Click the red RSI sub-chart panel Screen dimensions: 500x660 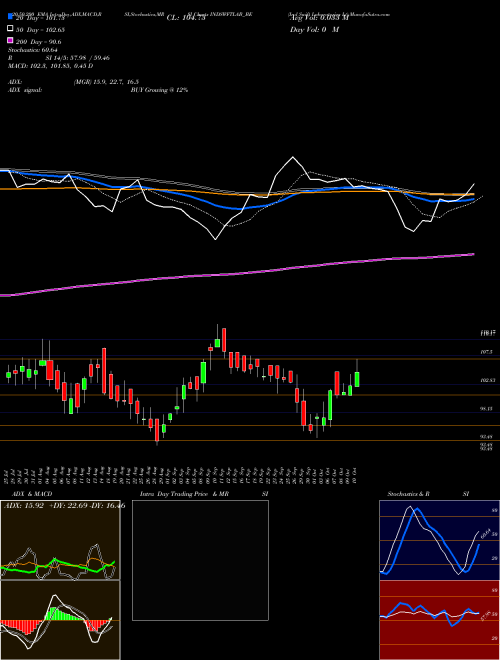[439, 620]
